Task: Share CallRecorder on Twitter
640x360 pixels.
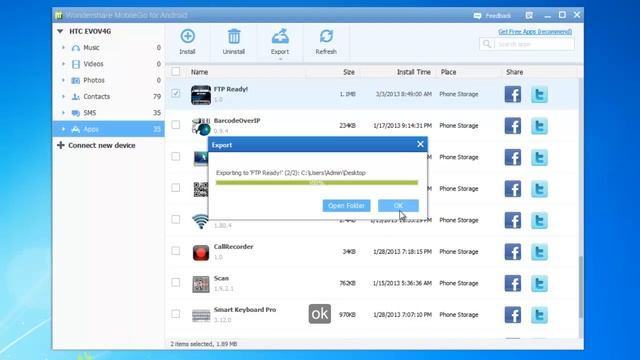Action: point(539,252)
